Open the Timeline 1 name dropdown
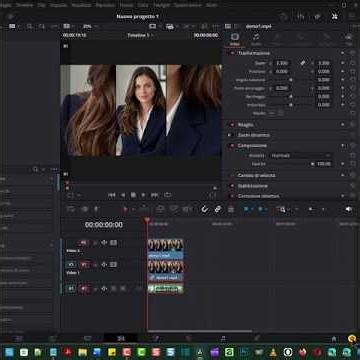The height and width of the screenshot is (360, 360). [140, 35]
